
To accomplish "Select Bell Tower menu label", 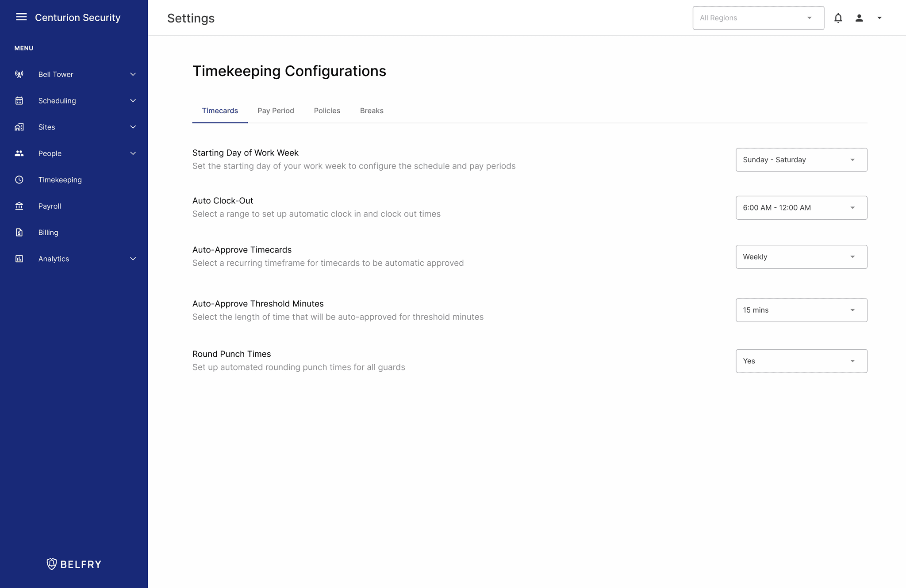I will pos(56,74).
